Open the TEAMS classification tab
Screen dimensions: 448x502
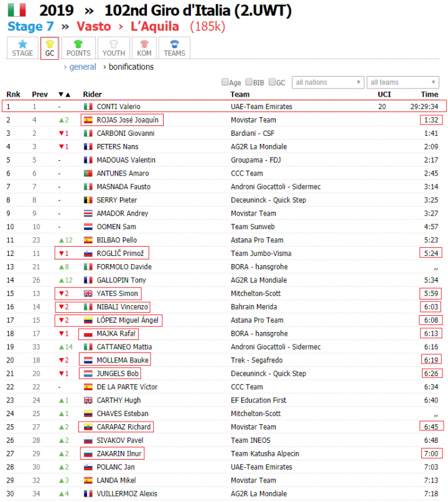pos(174,48)
